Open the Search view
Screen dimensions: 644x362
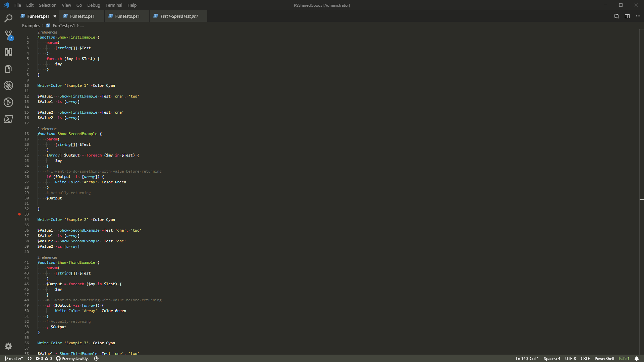(8, 18)
